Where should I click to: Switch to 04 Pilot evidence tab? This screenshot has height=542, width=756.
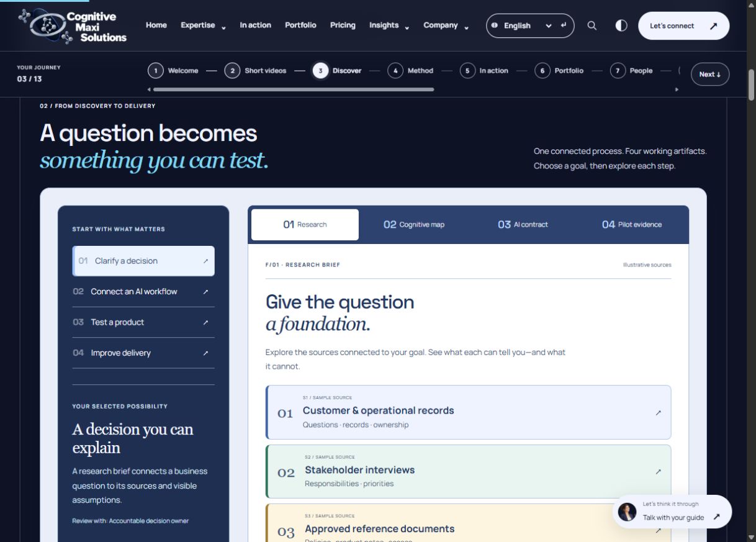(x=632, y=225)
